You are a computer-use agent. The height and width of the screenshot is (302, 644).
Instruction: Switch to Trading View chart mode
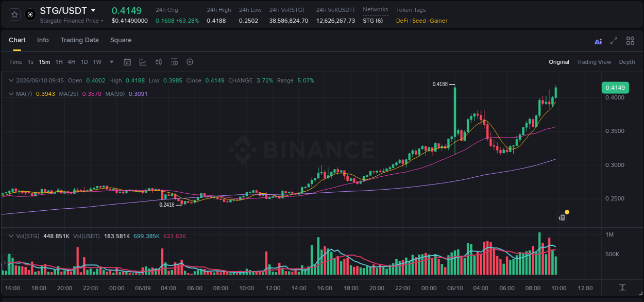tap(594, 62)
